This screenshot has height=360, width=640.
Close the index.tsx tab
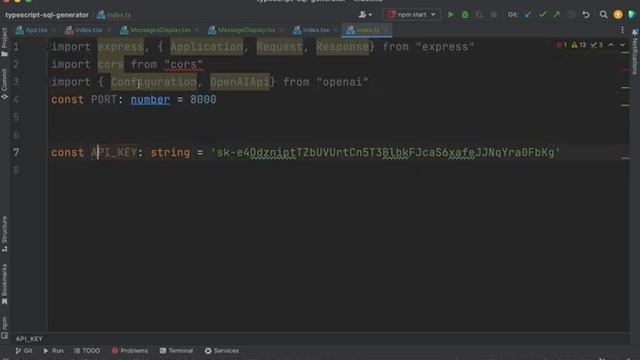(335, 30)
